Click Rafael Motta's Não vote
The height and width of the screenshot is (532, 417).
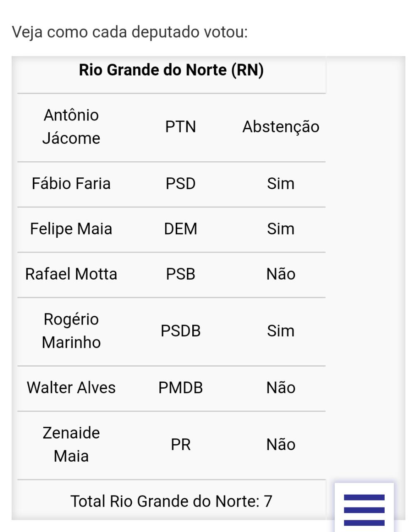[x=281, y=274]
